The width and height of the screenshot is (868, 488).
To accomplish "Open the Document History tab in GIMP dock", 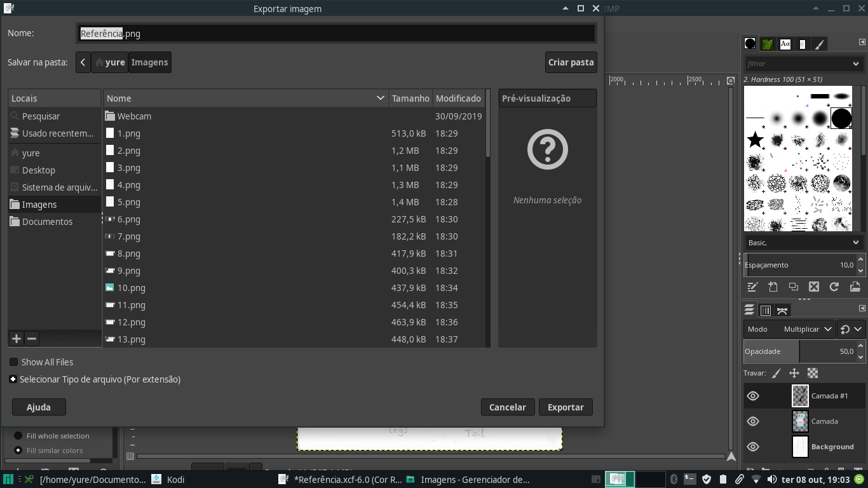I will pyautogui.click(x=803, y=44).
